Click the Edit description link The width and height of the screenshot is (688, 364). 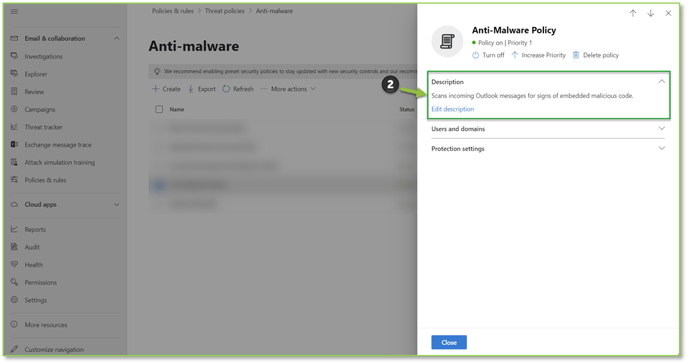click(452, 109)
